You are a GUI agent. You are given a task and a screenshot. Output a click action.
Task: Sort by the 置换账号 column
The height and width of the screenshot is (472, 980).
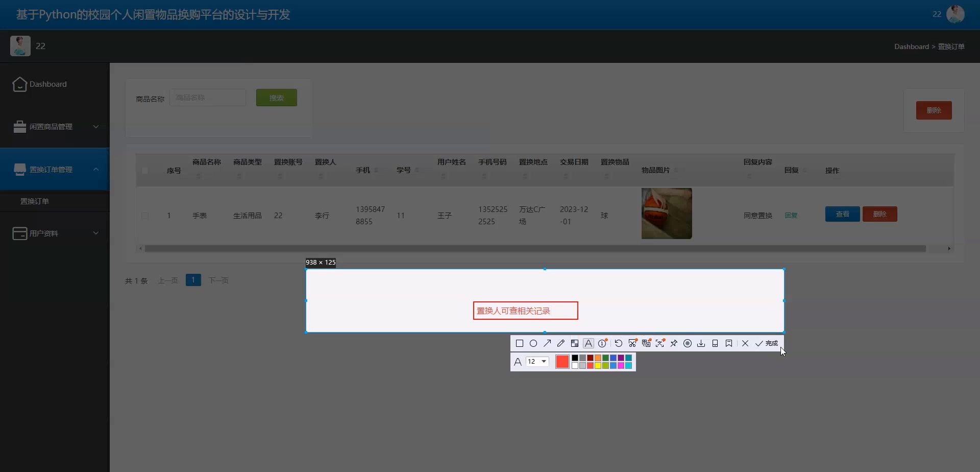(x=280, y=176)
